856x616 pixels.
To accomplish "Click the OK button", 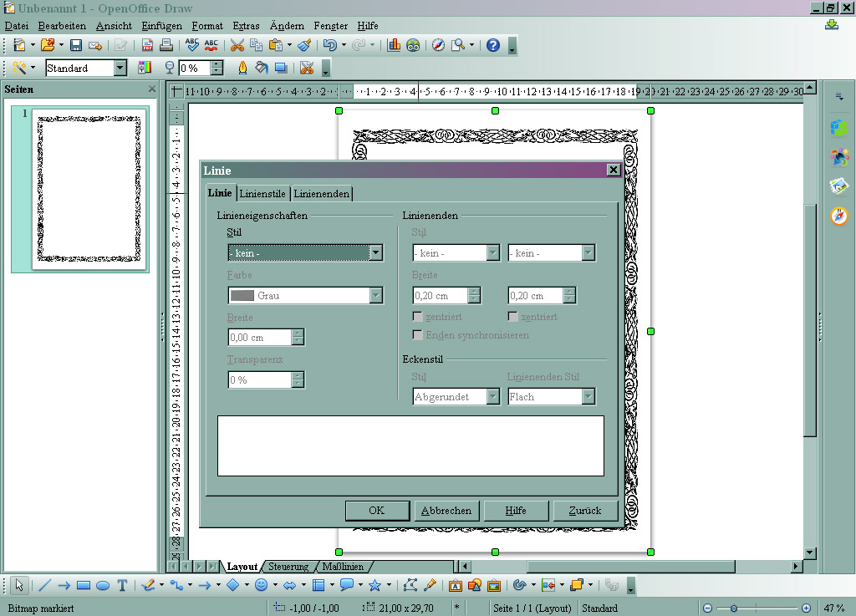I will tap(377, 510).
